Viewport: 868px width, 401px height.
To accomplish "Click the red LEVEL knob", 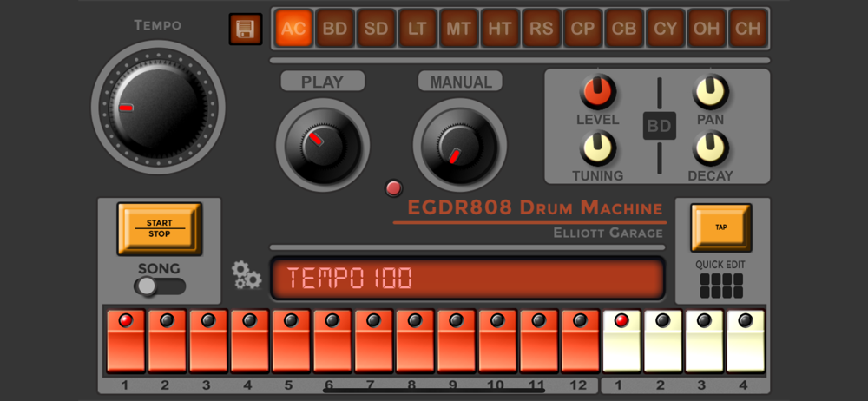I will (598, 92).
